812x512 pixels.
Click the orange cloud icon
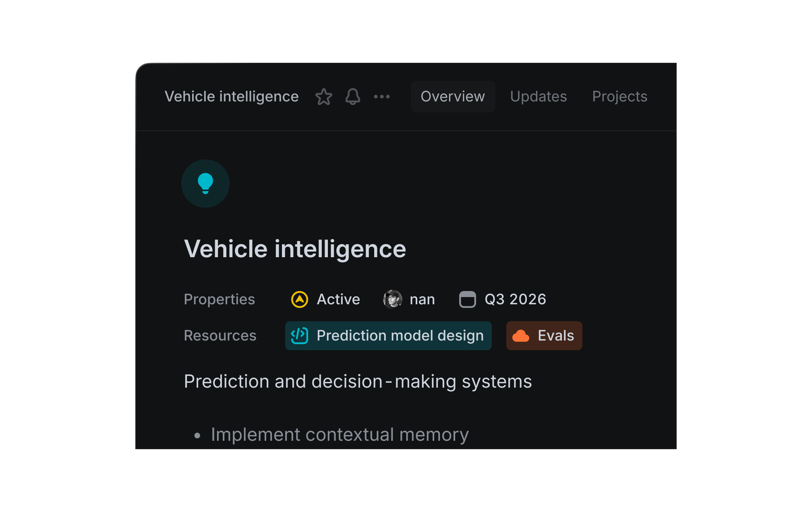[x=521, y=336]
